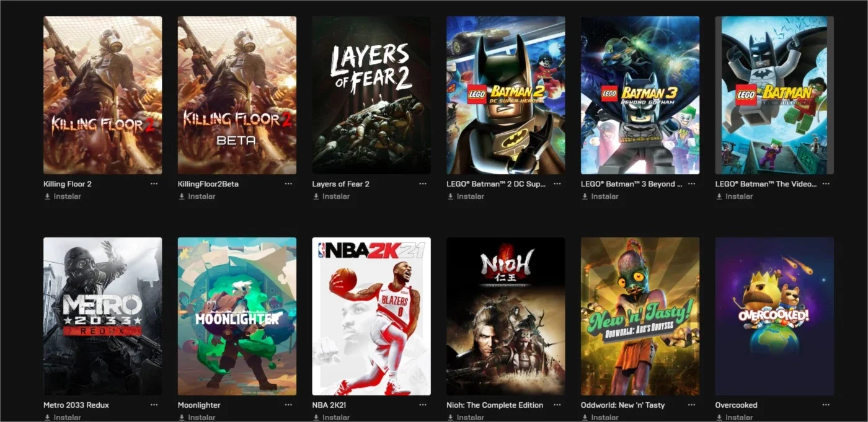868x422 pixels.
Task: Select the Moonlighter title text
Action: coord(199,405)
